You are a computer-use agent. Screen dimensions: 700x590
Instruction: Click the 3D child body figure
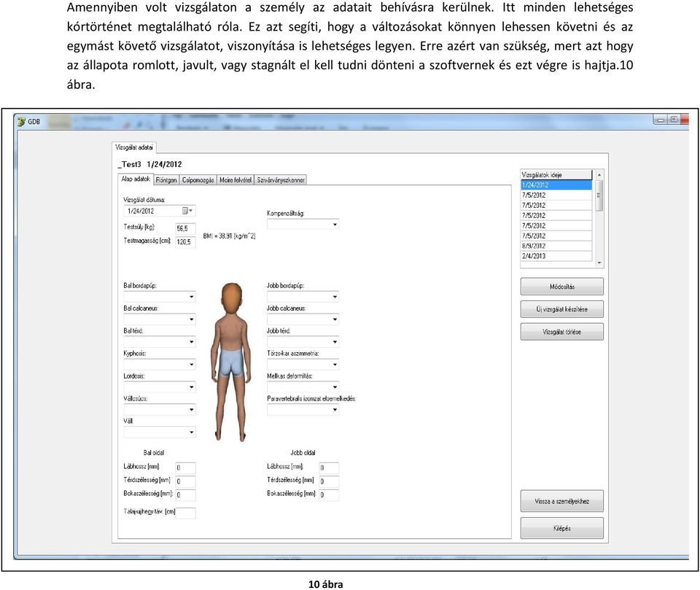tap(231, 362)
